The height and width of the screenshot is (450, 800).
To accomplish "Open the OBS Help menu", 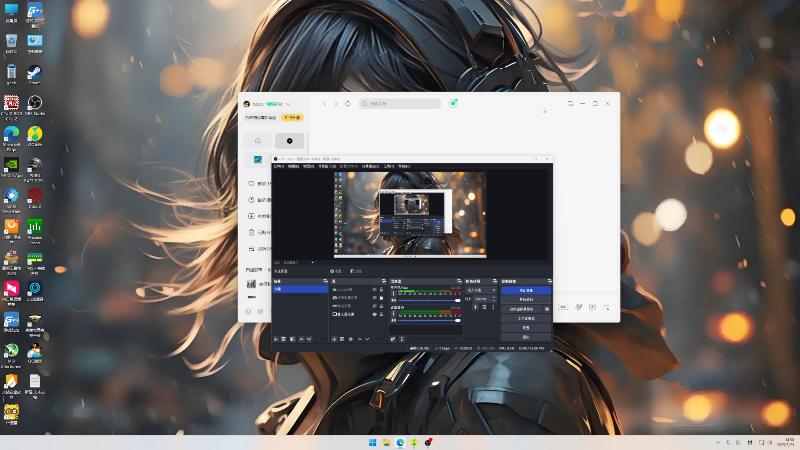I will [x=404, y=166].
